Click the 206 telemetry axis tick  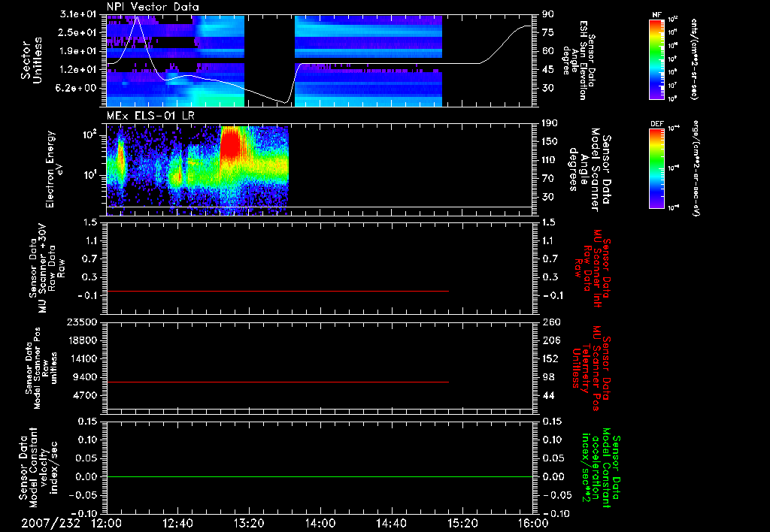tap(550, 340)
